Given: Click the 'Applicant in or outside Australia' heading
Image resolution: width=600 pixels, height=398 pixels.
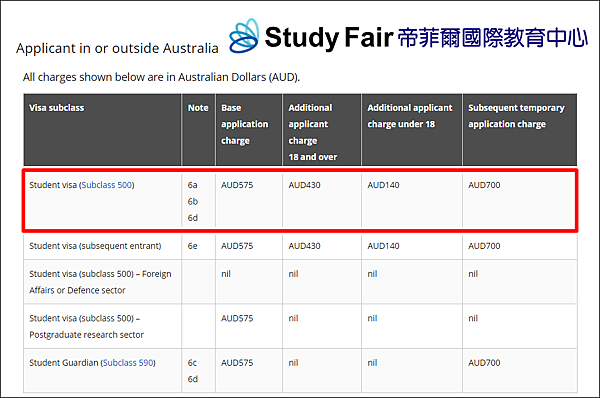Looking at the screenshot, I should [117, 49].
